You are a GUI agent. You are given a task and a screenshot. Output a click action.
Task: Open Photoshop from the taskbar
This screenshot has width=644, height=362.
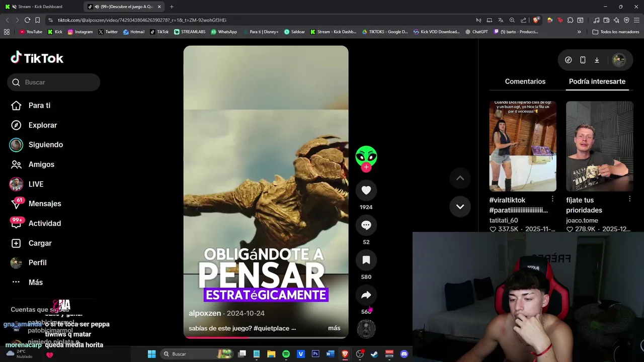tap(315, 354)
